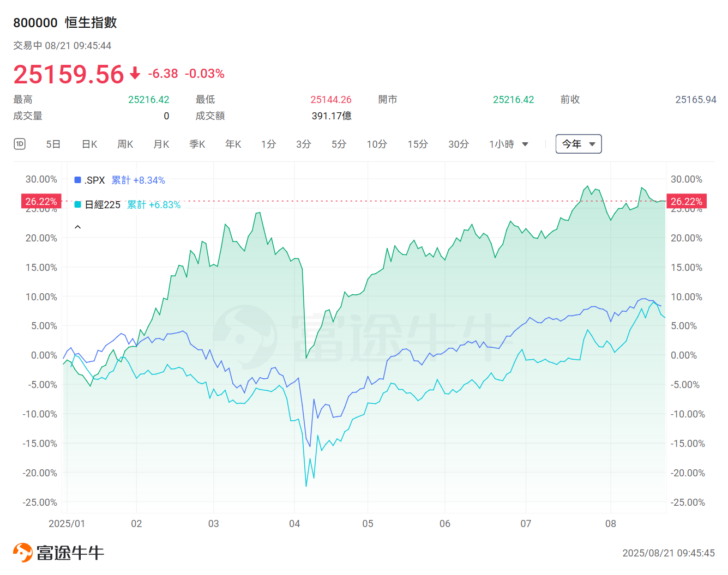This screenshot has height=575, width=728.
Task: Click the 26.22% red label on right axis
Action: coord(686,201)
